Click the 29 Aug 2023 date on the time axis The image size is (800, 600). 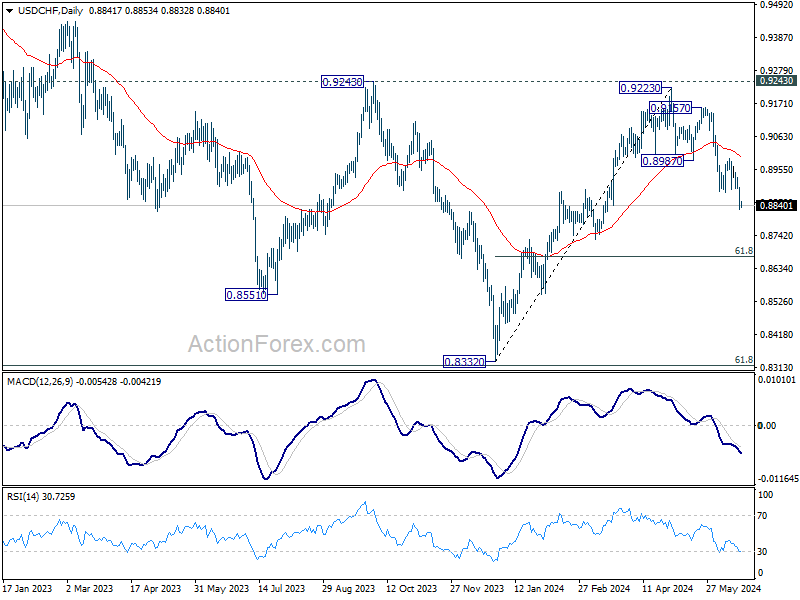point(348,588)
